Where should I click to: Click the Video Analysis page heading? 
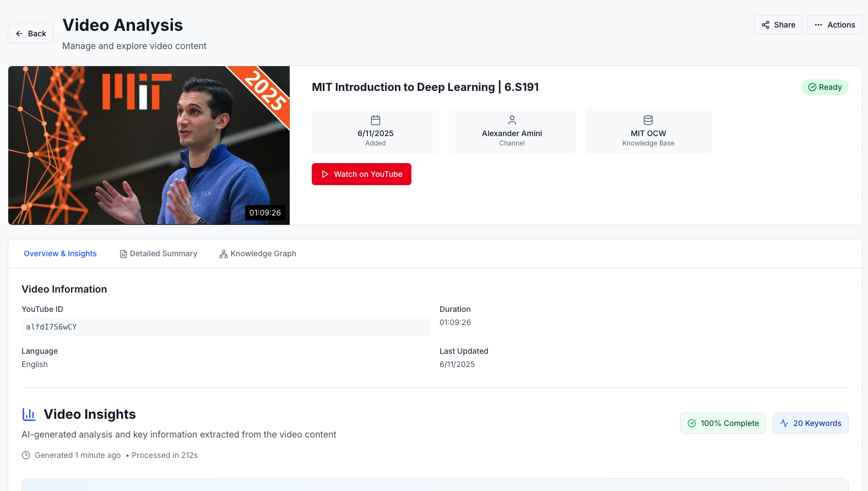click(122, 25)
